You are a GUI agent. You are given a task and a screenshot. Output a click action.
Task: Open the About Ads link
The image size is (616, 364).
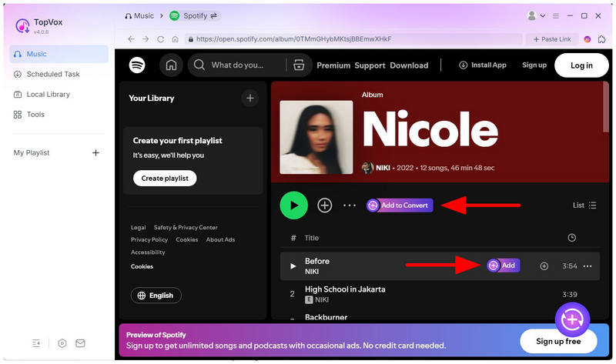(220, 239)
